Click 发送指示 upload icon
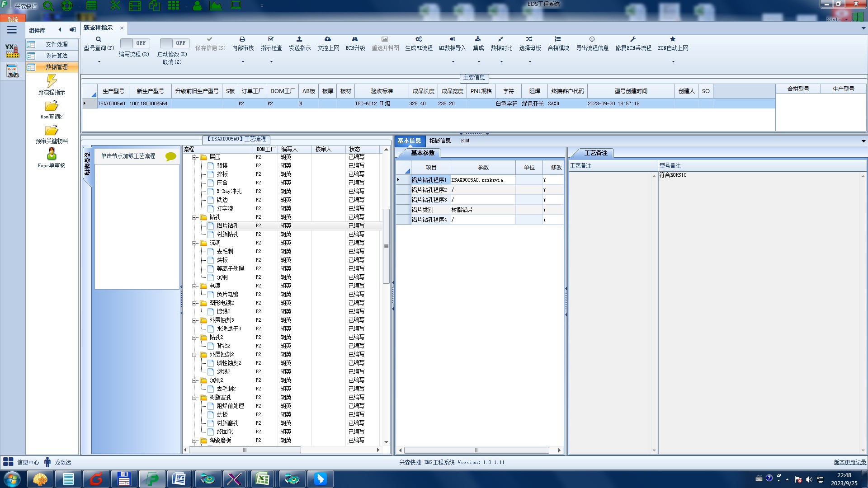 pos(299,39)
